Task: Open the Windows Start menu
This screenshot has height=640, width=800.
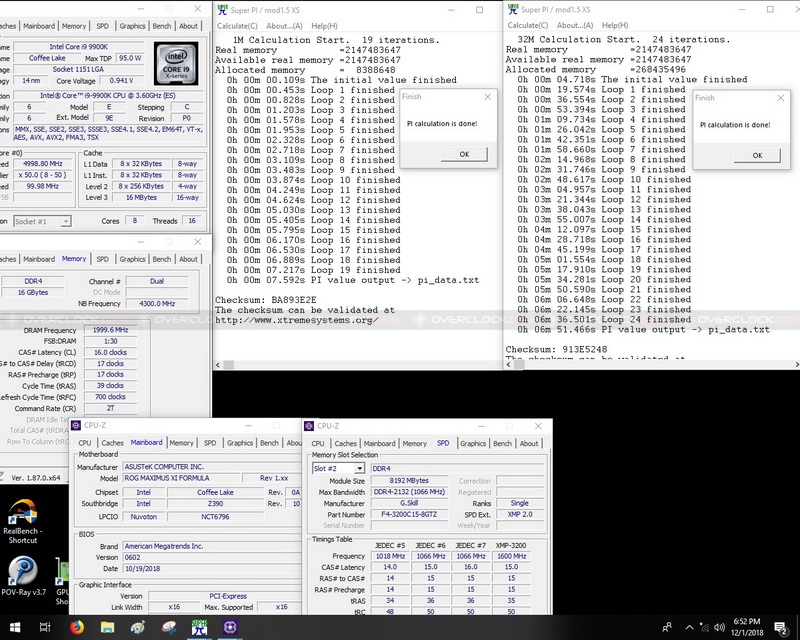Action: coord(15,627)
